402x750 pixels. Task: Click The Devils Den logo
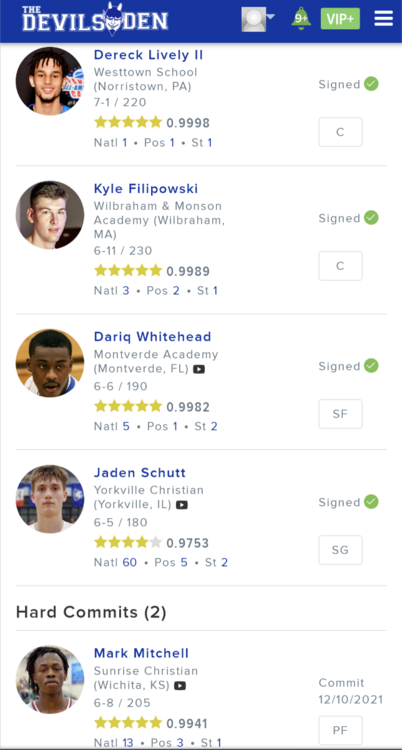pos(95,20)
